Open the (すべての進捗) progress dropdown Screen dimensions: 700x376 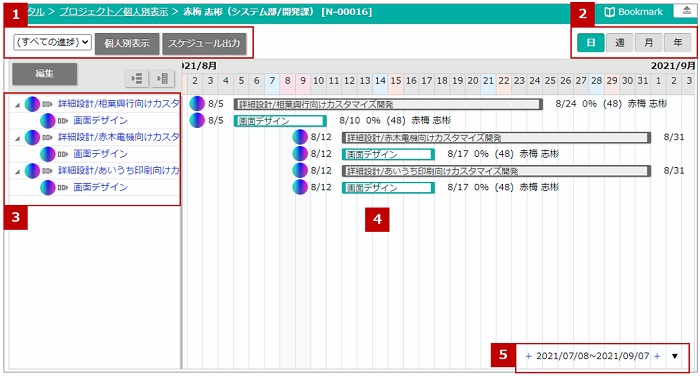click(x=52, y=42)
